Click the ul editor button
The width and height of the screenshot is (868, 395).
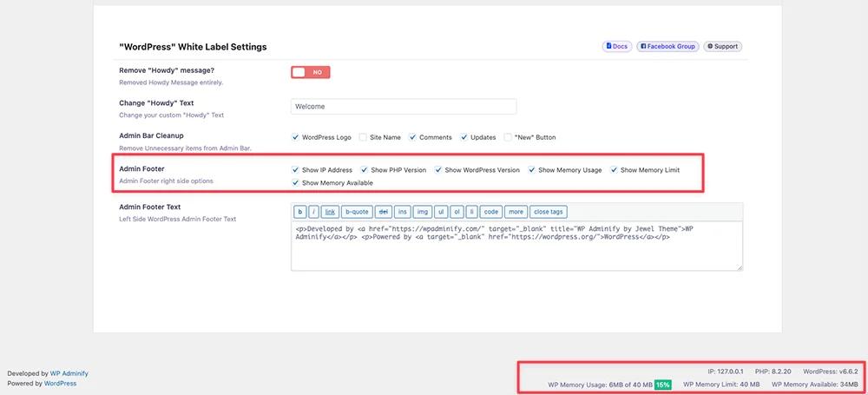[x=441, y=212]
